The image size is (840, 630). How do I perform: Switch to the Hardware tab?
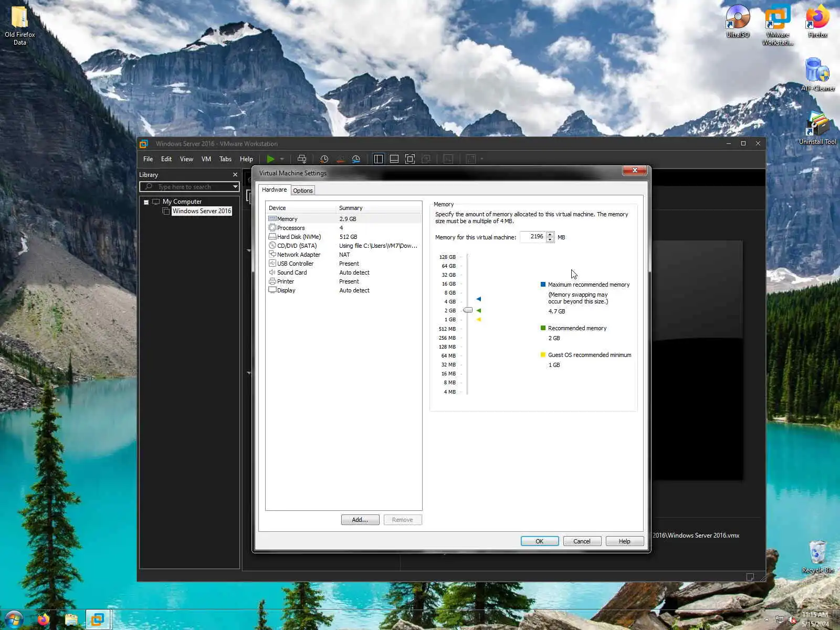pyautogui.click(x=274, y=190)
